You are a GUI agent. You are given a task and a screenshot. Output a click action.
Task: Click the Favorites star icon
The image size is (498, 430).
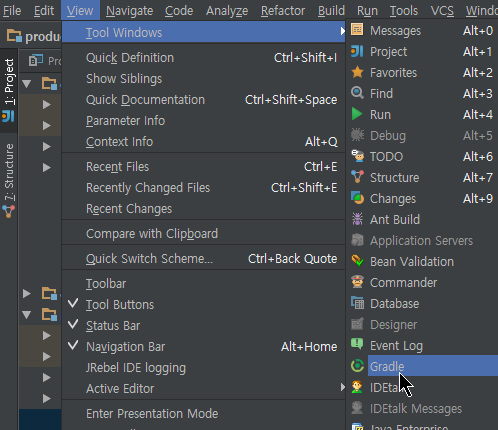(x=357, y=72)
